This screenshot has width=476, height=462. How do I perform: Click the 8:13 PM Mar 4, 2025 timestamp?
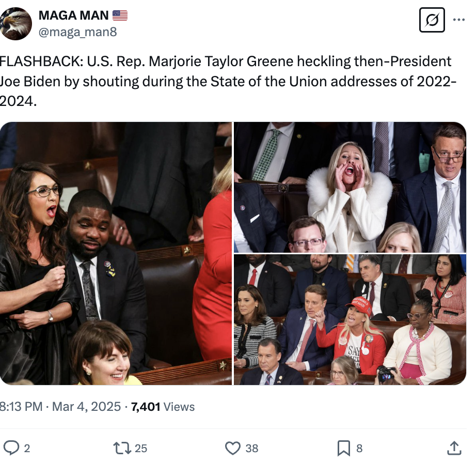(x=60, y=406)
